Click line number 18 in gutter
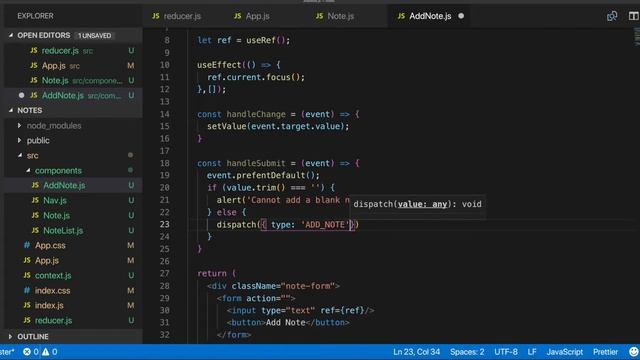The image size is (640, 360). [164, 163]
